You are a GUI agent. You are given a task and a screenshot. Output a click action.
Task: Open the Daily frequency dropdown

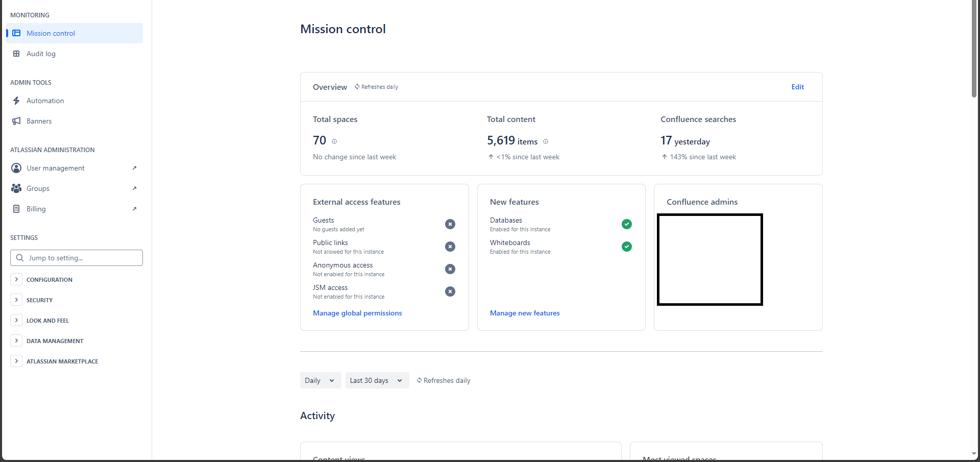(x=321, y=380)
